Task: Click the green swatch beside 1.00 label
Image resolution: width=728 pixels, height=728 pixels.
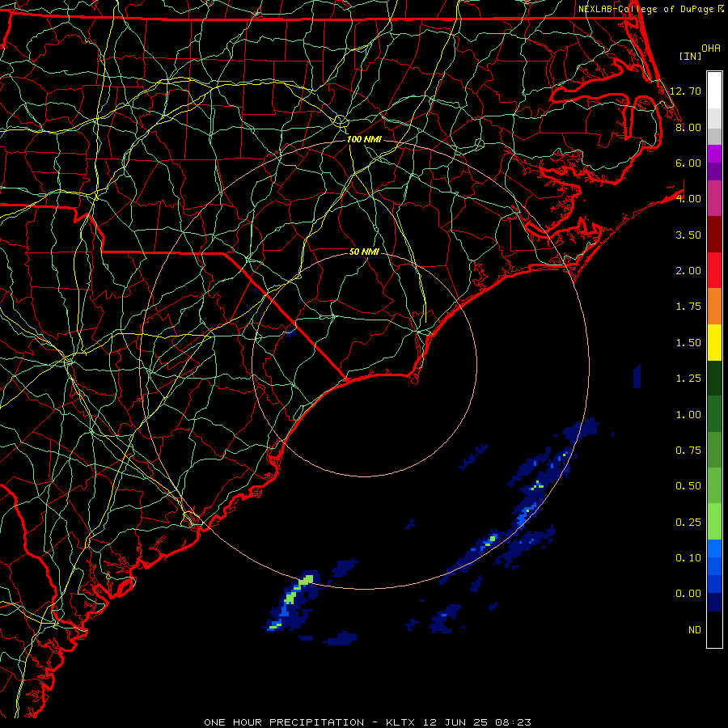Action: coord(714,414)
